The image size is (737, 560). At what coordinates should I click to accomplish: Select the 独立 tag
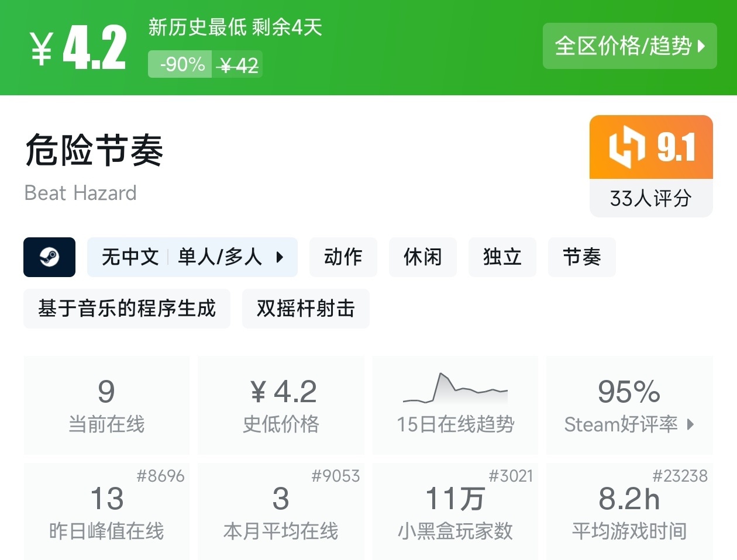(502, 257)
